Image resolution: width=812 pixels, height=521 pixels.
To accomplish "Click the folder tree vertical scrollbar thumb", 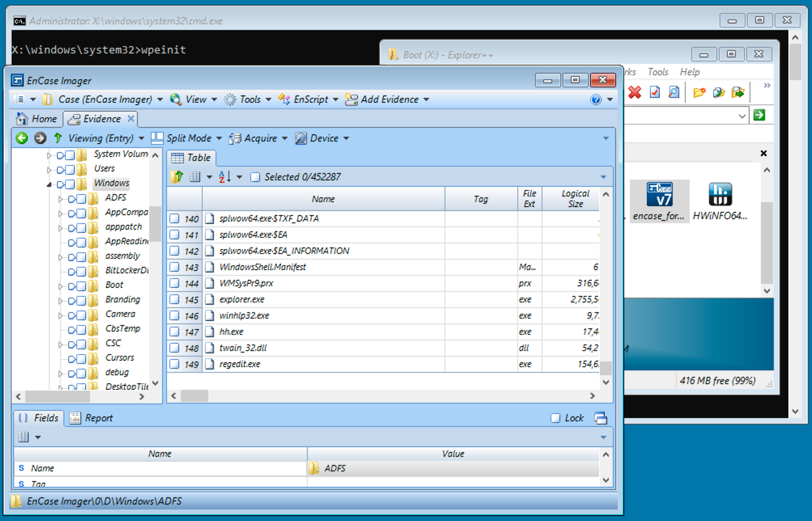I will click(x=155, y=224).
